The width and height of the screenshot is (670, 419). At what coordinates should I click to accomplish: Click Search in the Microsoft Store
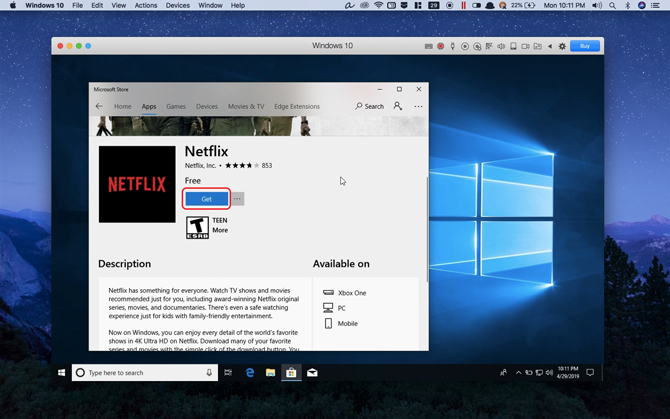click(369, 106)
